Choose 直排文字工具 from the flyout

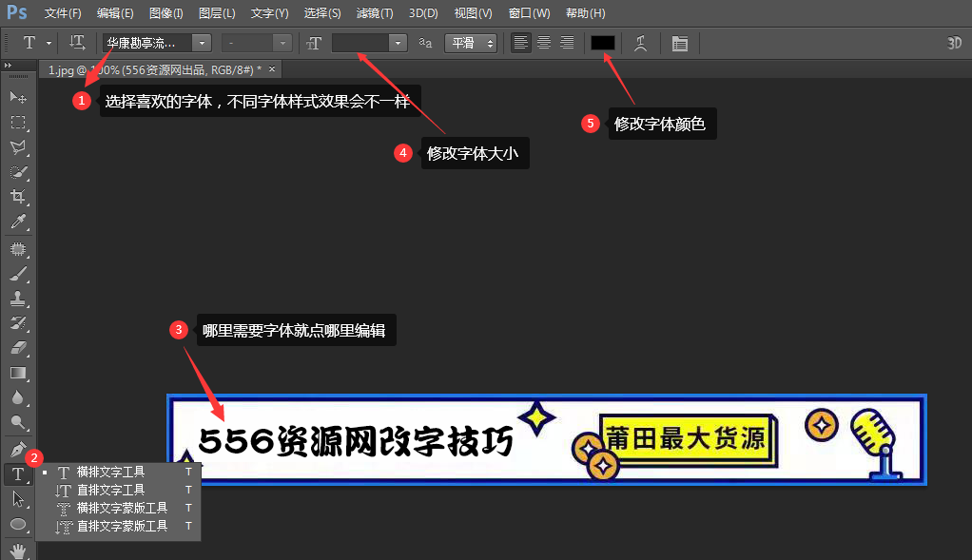pyautogui.click(x=110, y=490)
